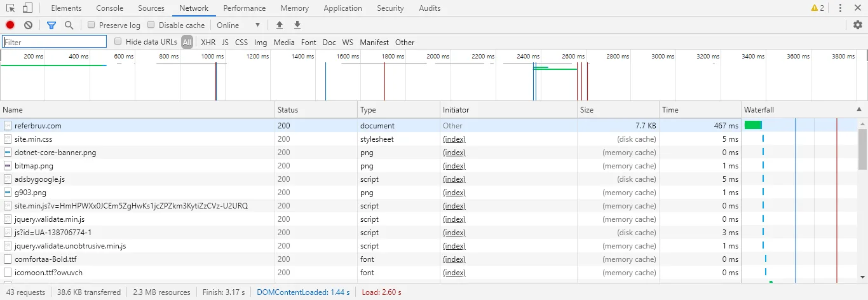Stop recording network log with red button

10,25
